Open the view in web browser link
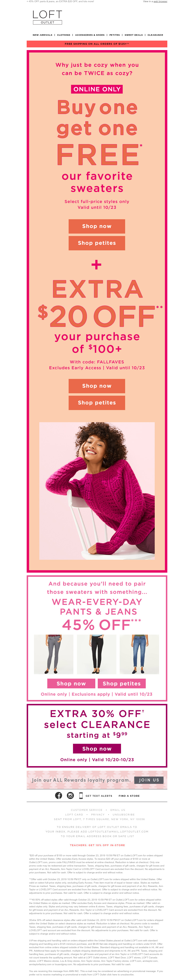194x980 pixels. (160, 1)
